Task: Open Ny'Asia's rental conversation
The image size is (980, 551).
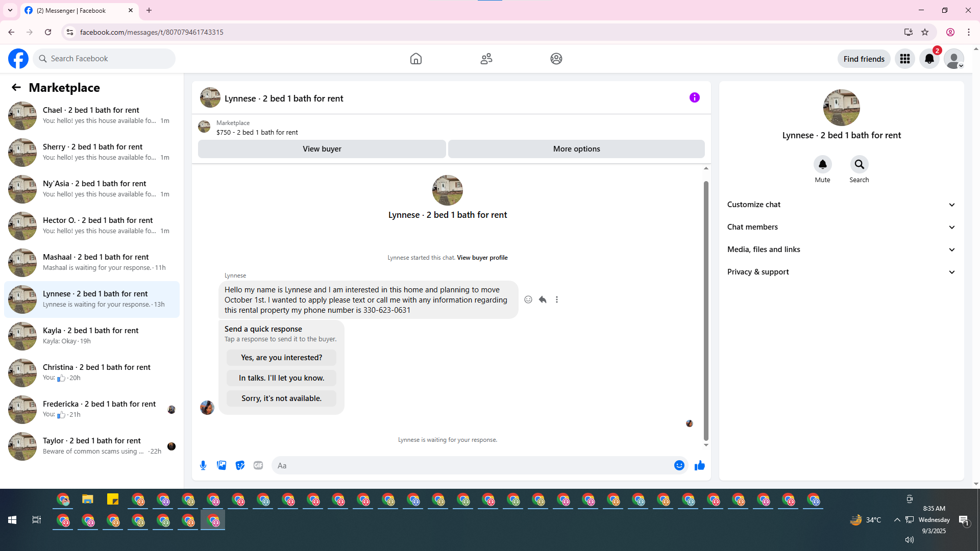Action: [92, 189]
